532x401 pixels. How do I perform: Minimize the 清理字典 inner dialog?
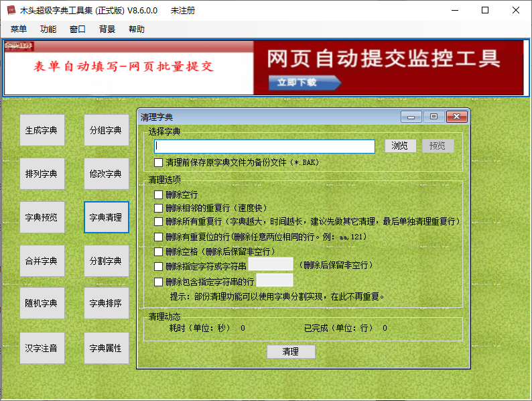coord(411,117)
